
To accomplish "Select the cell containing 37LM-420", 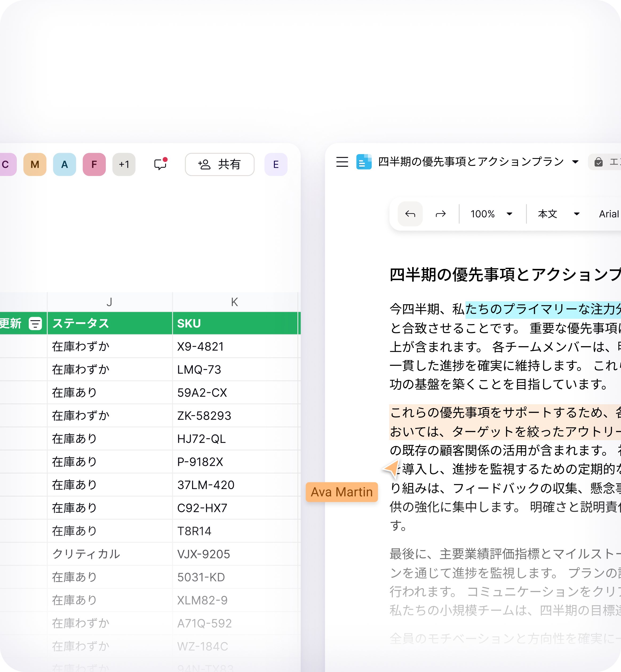I will pos(235,485).
